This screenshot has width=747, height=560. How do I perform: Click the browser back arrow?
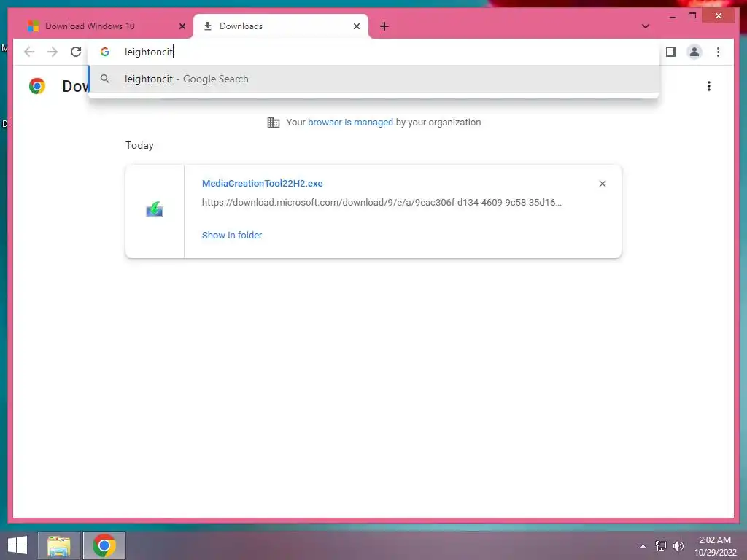pyautogui.click(x=29, y=52)
